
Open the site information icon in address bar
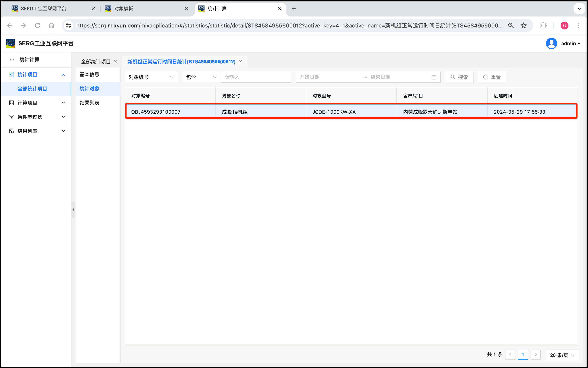pyautogui.click(x=69, y=26)
